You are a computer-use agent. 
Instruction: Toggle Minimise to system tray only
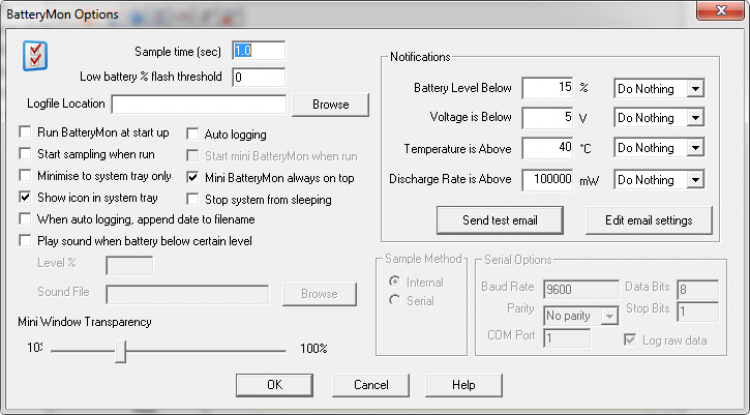pos(25,175)
